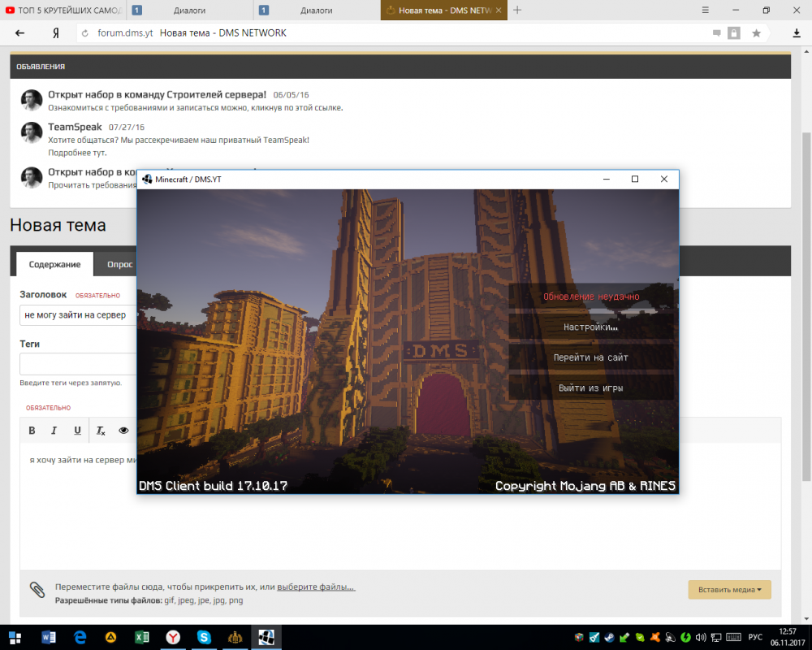Open Excel from the taskbar
Screen dimensions: 812x650
click(141, 637)
